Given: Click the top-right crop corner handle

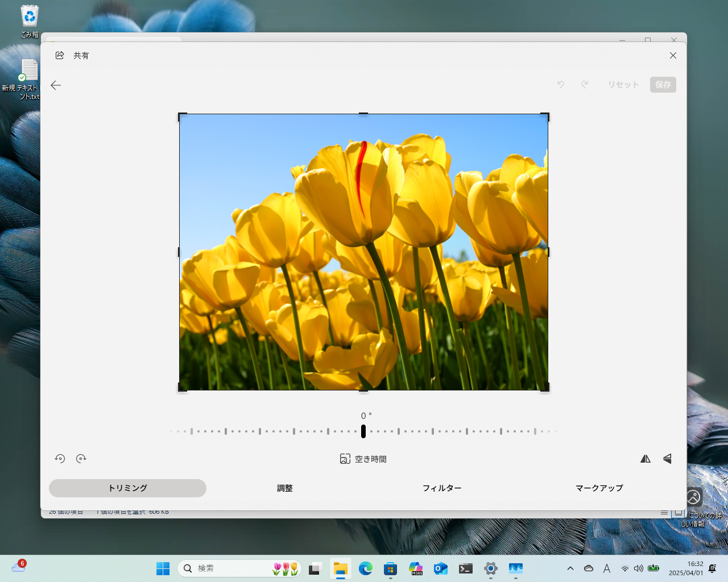Looking at the screenshot, I should 547,115.
